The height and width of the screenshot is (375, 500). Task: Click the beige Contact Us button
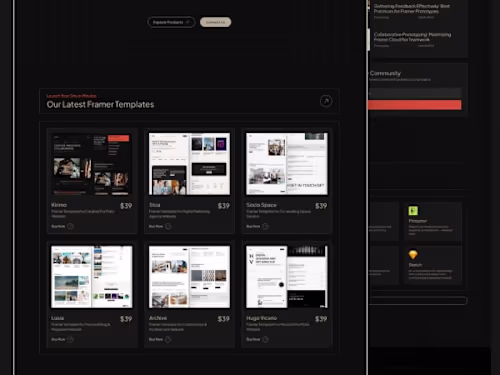click(215, 22)
